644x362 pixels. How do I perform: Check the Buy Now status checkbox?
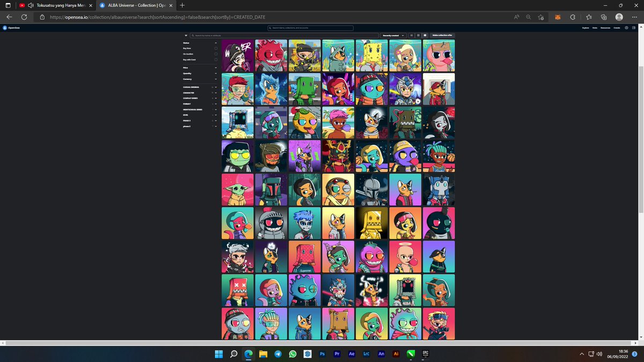point(216,48)
